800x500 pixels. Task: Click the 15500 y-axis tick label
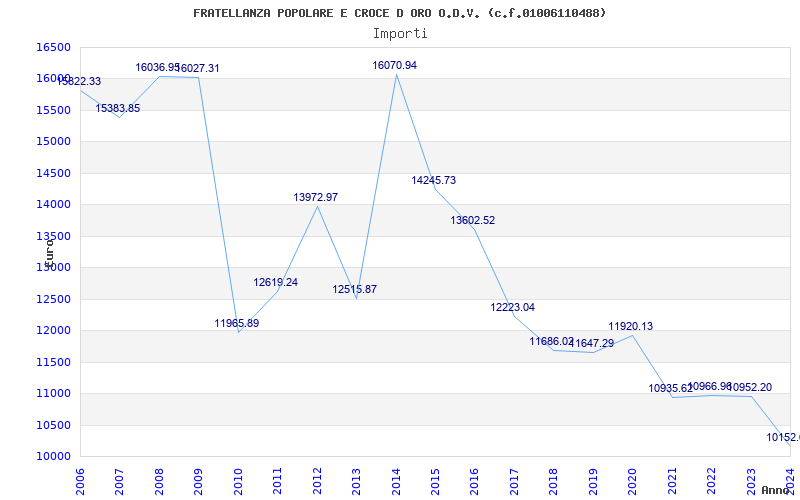53,110
